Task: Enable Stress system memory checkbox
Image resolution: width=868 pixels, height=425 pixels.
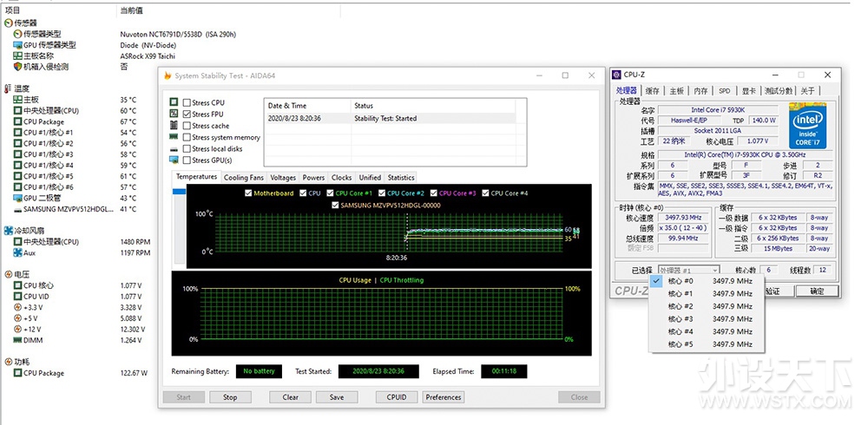Action: click(x=187, y=137)
